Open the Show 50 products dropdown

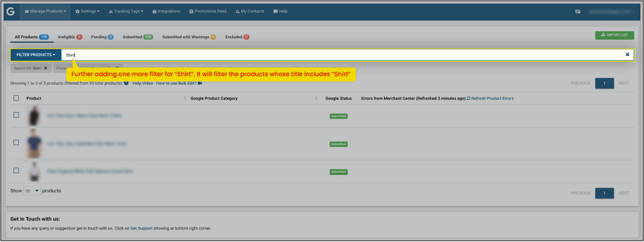point(32,191)
